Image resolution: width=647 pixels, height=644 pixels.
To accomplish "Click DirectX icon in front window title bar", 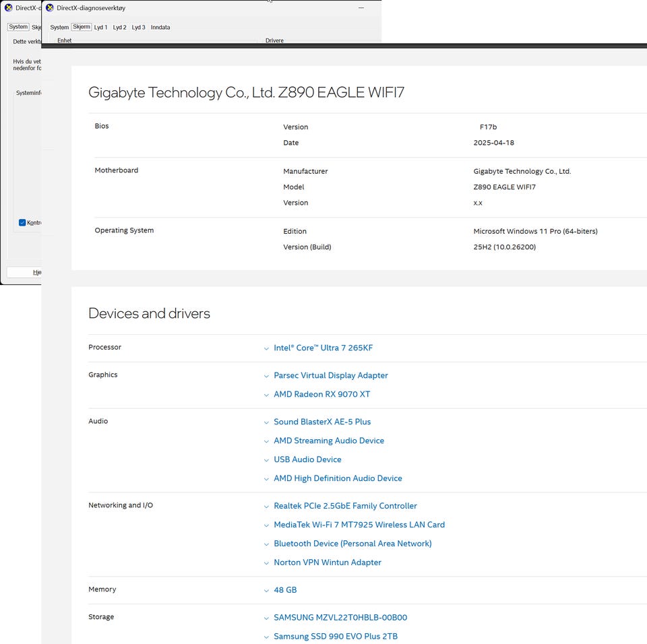I will click(50, 8).
